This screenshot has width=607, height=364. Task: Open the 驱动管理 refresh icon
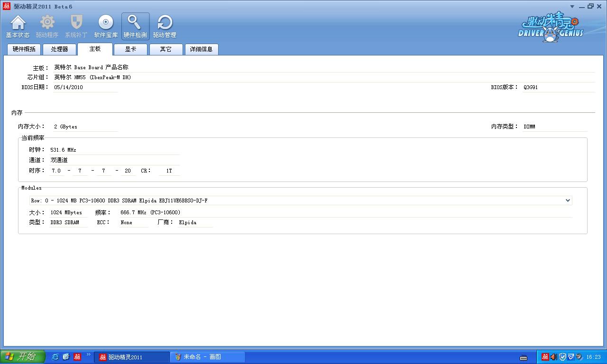(165, 27)
